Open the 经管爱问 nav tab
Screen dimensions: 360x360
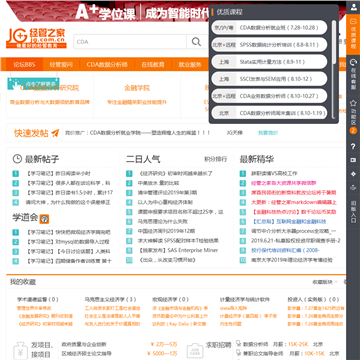[x=61, y=64]
